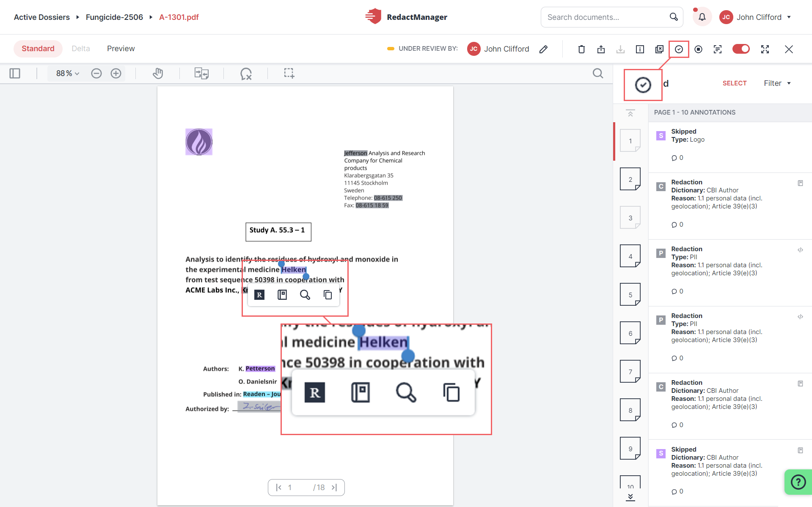
Task: Open the Filter dropdown in the annotations panel
Action: (777, 83)
